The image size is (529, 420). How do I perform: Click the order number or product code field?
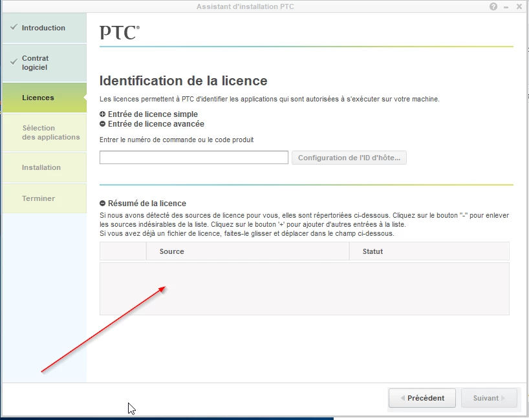194,158
